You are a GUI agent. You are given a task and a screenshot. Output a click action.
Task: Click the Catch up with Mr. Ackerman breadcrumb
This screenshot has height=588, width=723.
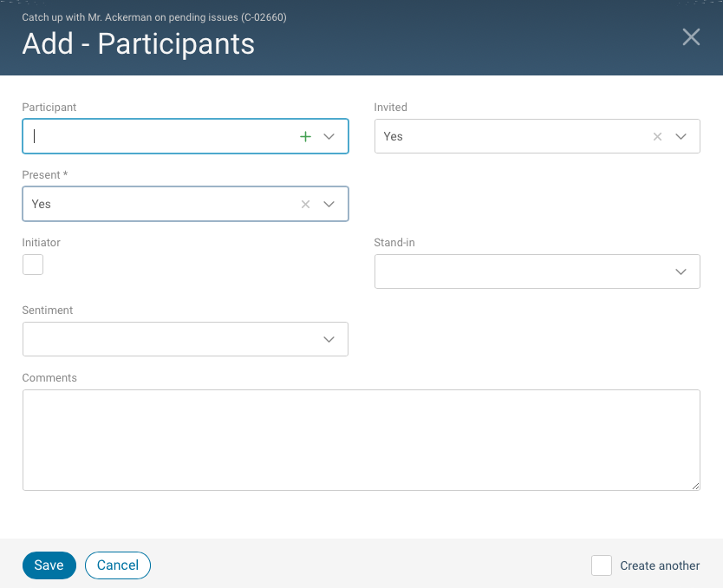153,16
